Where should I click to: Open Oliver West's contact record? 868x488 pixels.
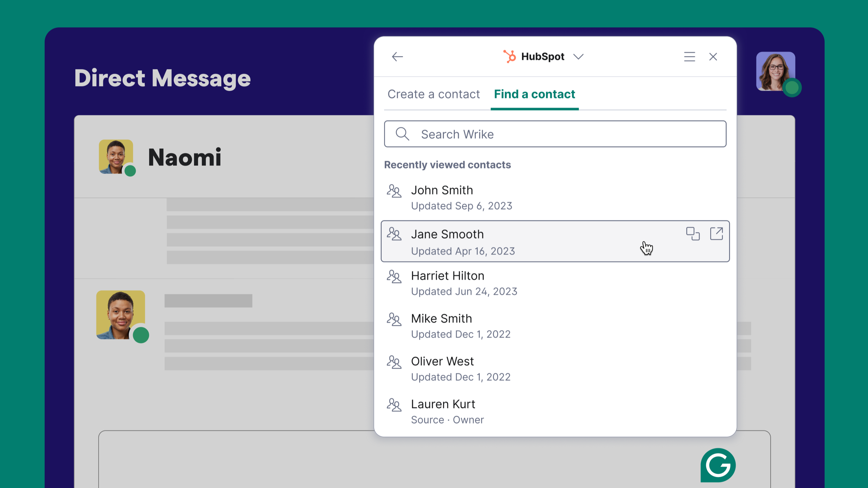(x=442, y=361)
